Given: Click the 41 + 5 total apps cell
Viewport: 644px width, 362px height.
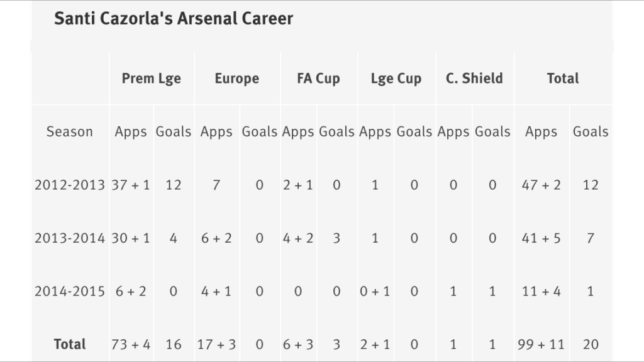Looking at the screenshot, I should 541,238.
